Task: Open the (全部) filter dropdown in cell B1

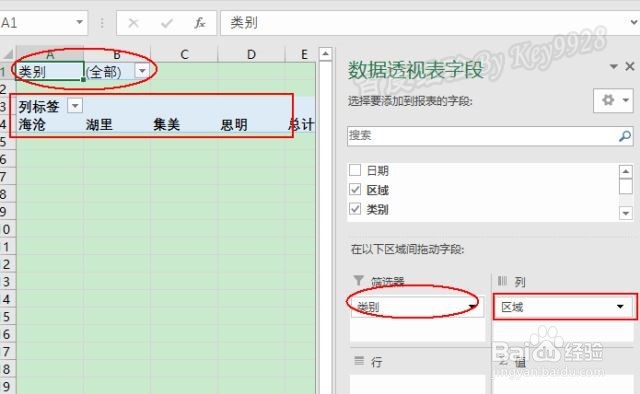Action: coord(142,71)
